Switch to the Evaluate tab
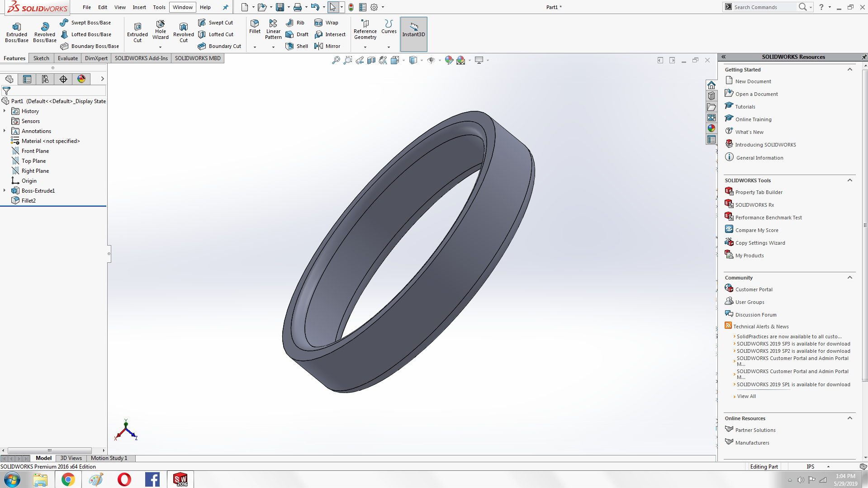 pos(68,58)
